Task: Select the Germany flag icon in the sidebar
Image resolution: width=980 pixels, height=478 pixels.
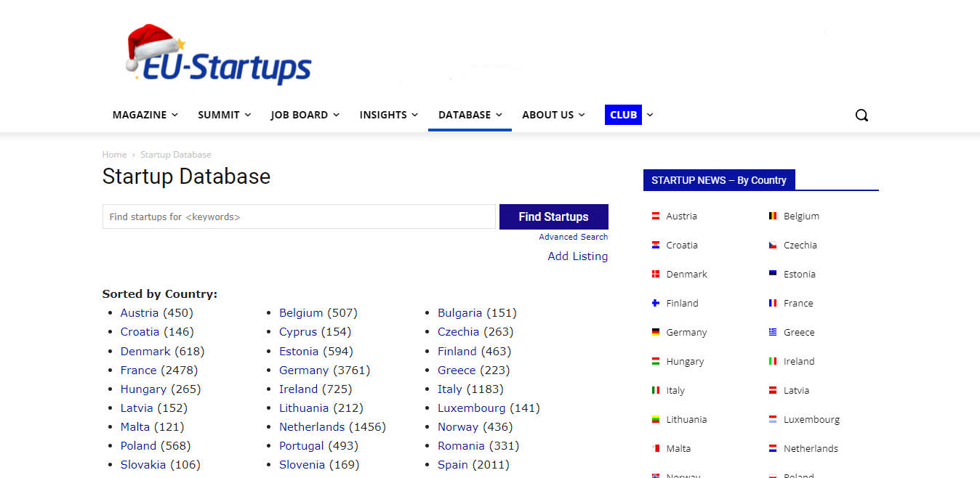Action: tap(655, 332)
